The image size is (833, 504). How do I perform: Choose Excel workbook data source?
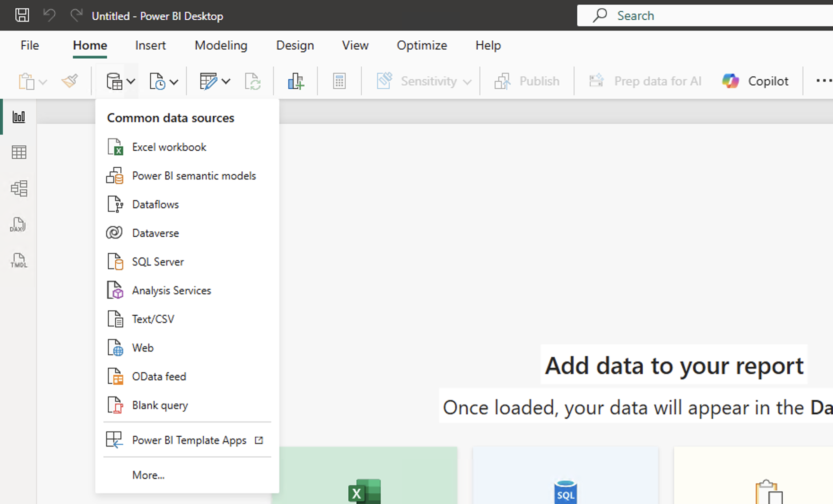tap(187, 147)
